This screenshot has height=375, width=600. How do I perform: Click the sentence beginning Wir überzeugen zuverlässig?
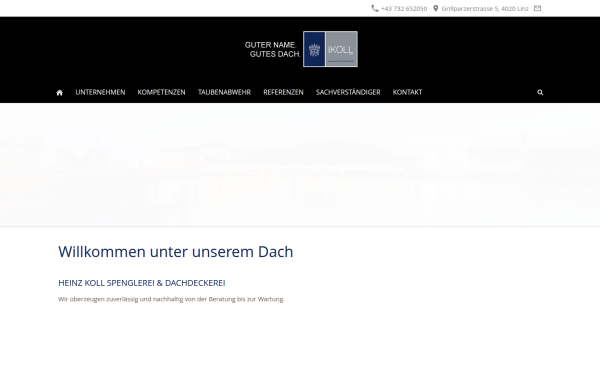[171, 299]
